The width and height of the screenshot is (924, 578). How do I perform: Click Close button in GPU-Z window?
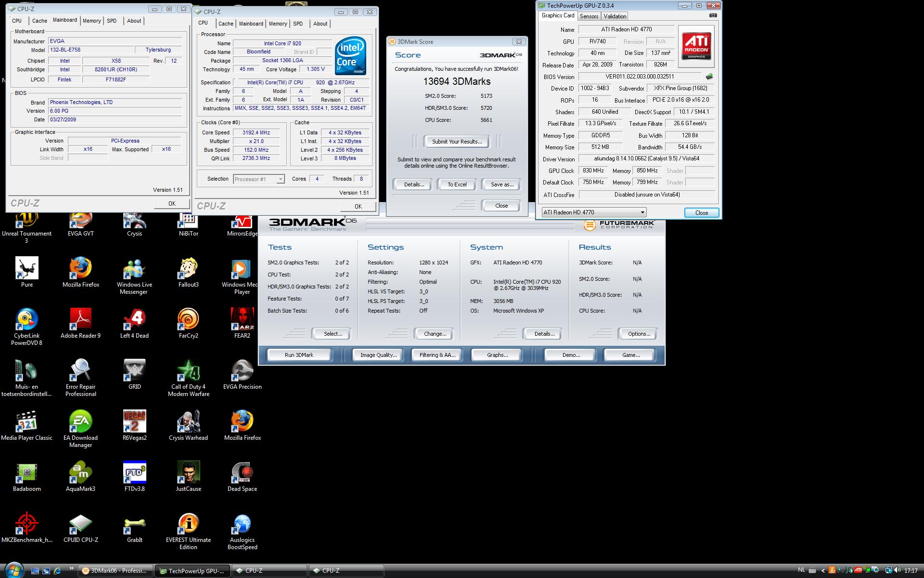701,213
